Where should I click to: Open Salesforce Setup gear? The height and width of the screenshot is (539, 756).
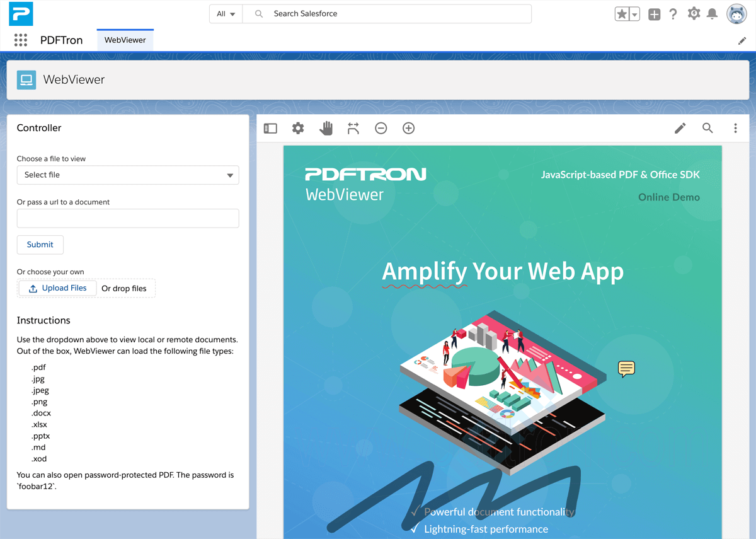694,13
